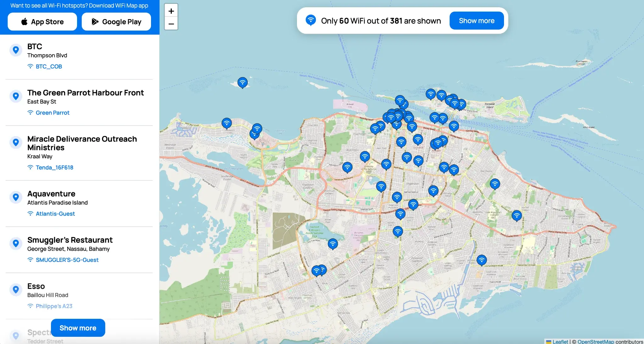Viewport: 644px width, 344px height.
Task: Click Show more at the sidebar bottom
Action: coord(78,328)
